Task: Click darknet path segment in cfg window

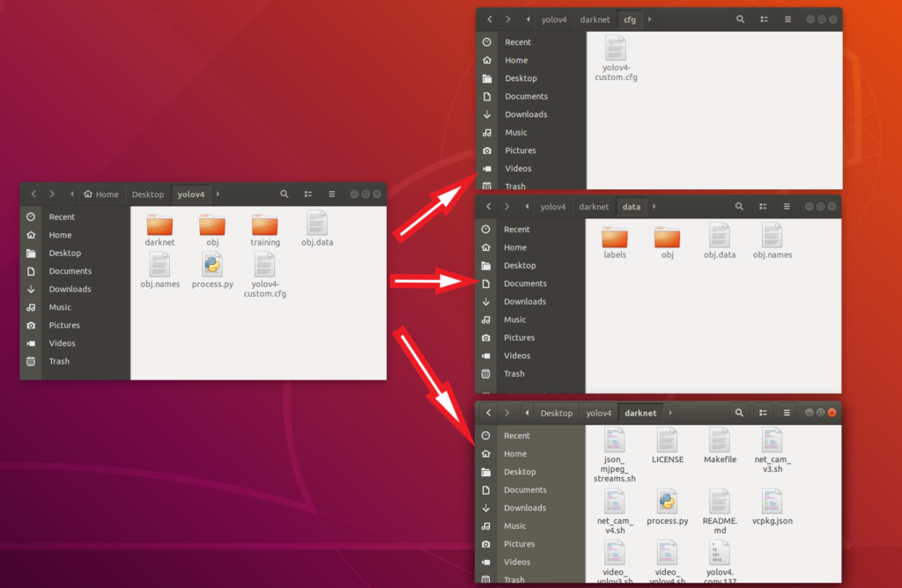Action: coord(595,19)
